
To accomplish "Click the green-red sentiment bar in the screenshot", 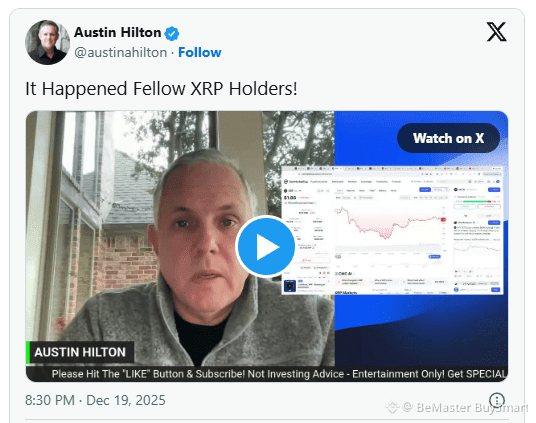I will tap(477, 201).
